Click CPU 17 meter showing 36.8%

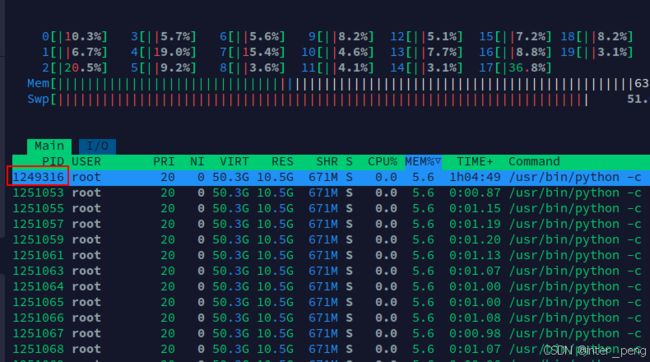(x=515, y=68)
